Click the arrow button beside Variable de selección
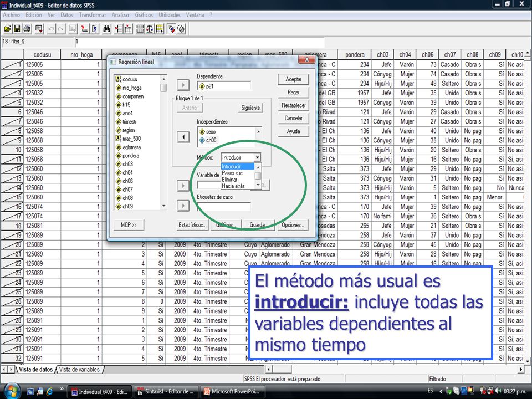This screenshot has width=532, height=399. pyautogui.click(x=183, y=186)
